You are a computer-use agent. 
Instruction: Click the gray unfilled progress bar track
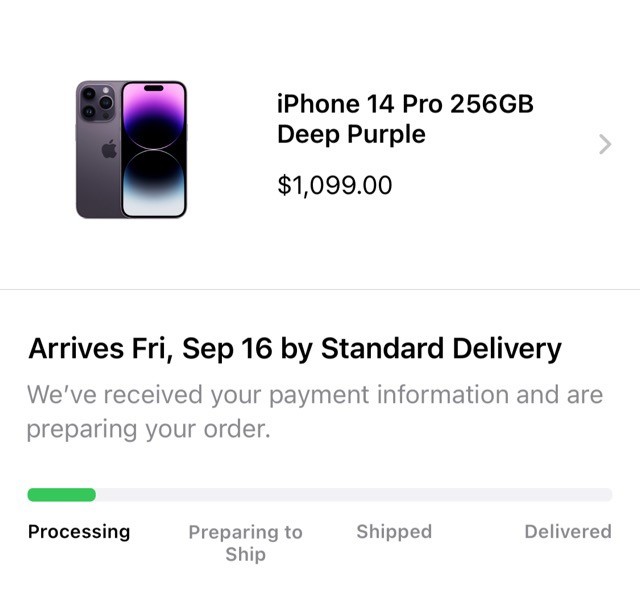click(350, 494)
